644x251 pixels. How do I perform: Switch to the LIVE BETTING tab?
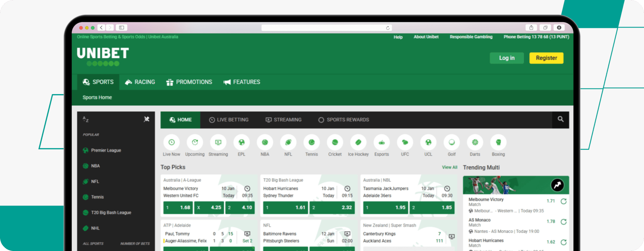click(x=229, y=120)
